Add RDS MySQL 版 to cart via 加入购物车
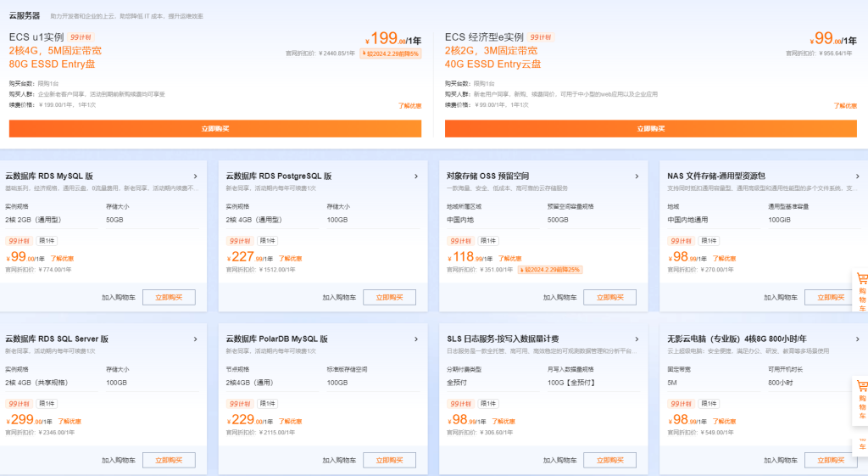868x476 pixels. click(x=119, y=298)
